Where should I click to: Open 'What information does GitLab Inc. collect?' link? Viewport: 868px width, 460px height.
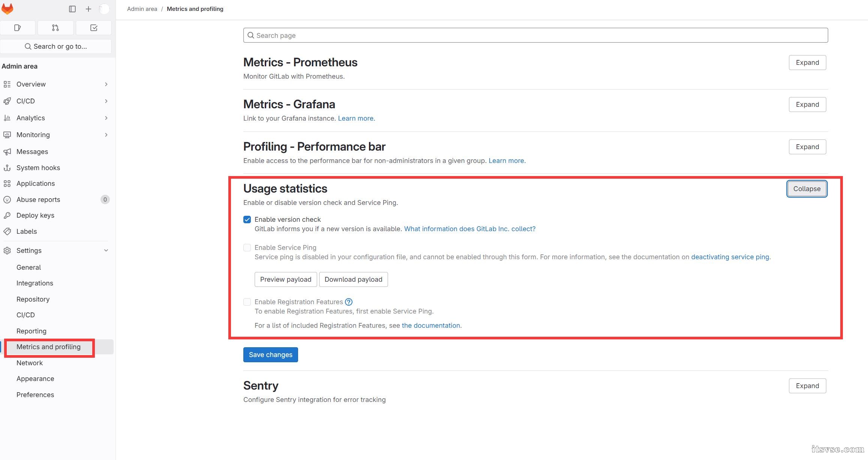(470, 229)
